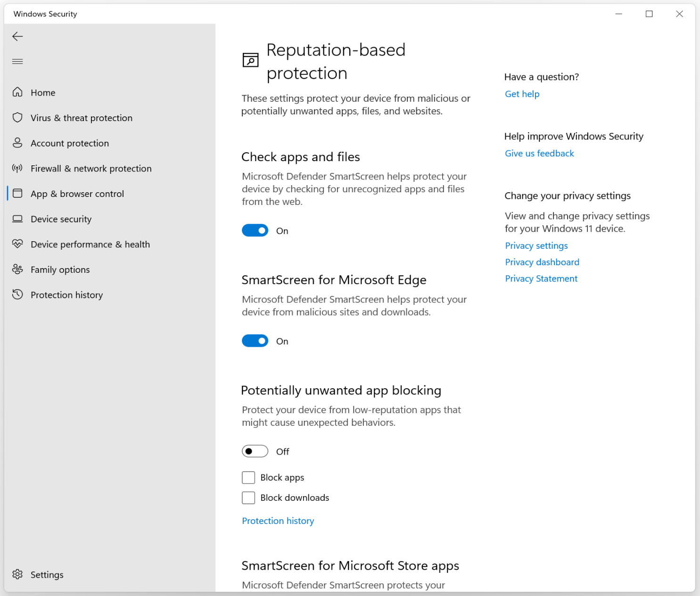Enable Potentially unwanted app blocking

255,451
